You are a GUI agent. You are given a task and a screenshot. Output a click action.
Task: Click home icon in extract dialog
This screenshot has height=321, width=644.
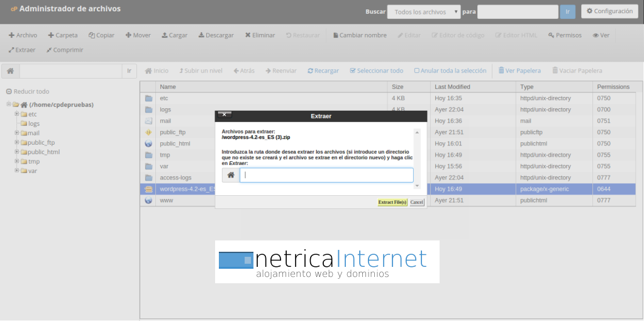pyautogui.click(x=231, y=175)
